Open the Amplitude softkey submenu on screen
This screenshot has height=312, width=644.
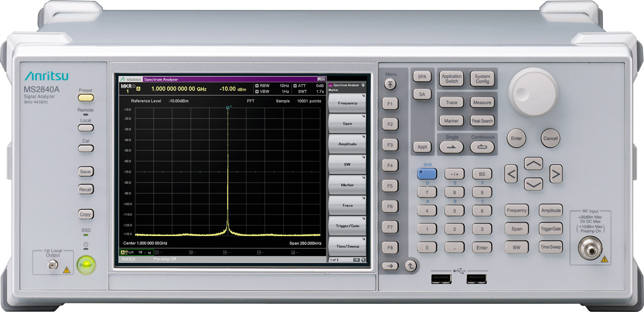coord(347,144)
